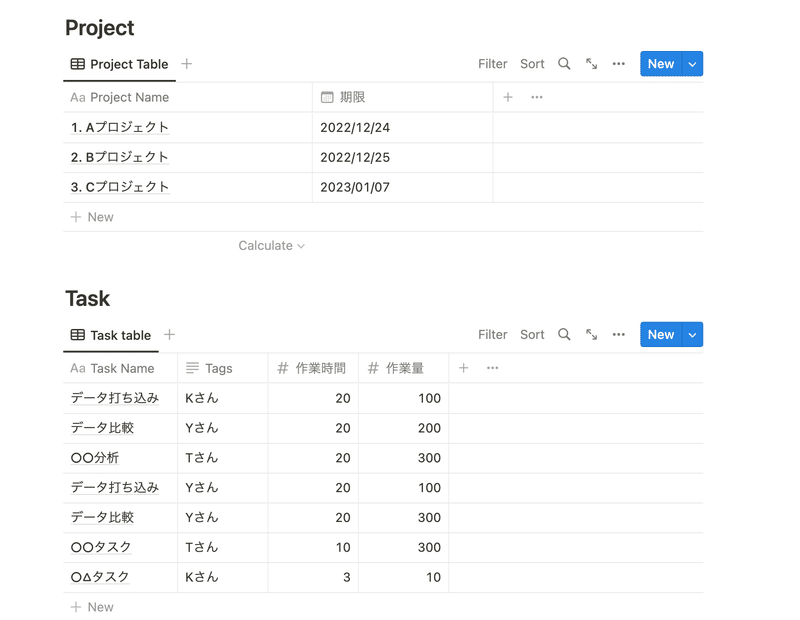Open the three-dot menu for Task database

tap(618, 335)
